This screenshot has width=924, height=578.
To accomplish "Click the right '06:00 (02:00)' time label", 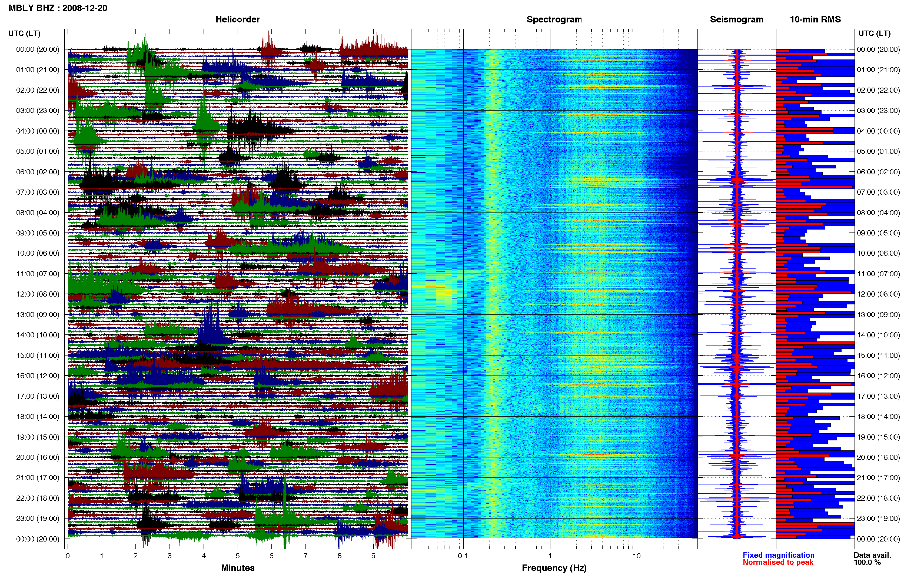I will pyautogui.click(x=878, y=172).
